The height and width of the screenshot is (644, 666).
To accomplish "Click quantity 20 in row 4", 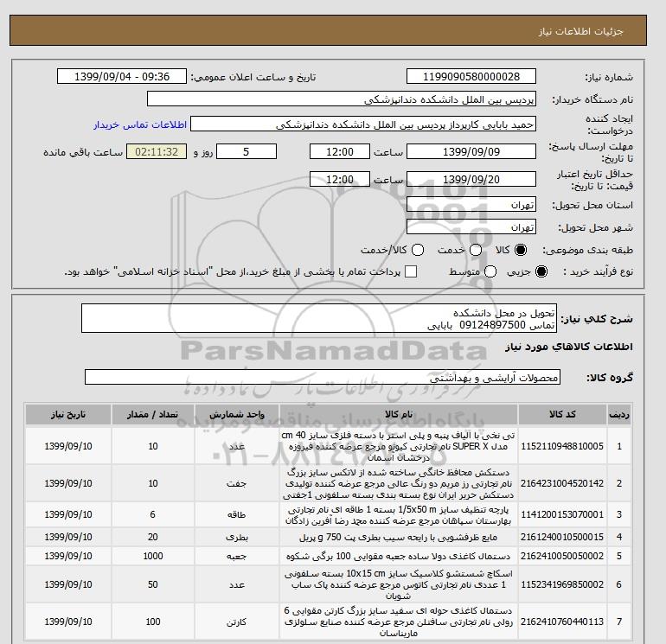I will 153,537.
